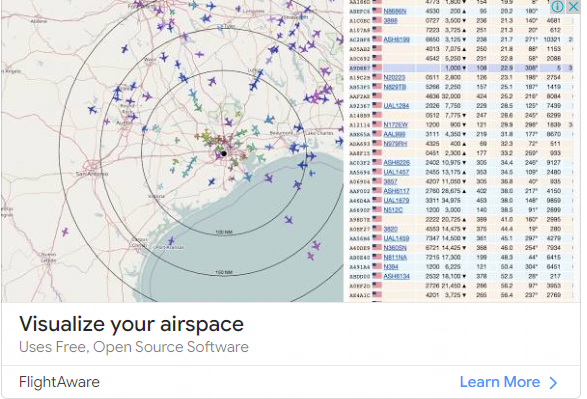Open flight N394 link
The height and width of the screenshot is (399, 587).
(391, 267)
